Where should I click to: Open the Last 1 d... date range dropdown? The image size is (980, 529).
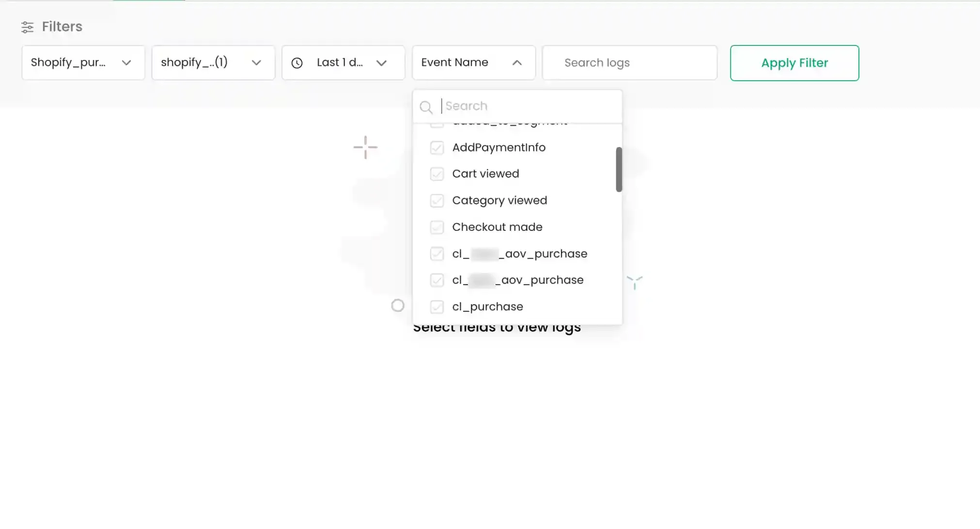point(343,63)
